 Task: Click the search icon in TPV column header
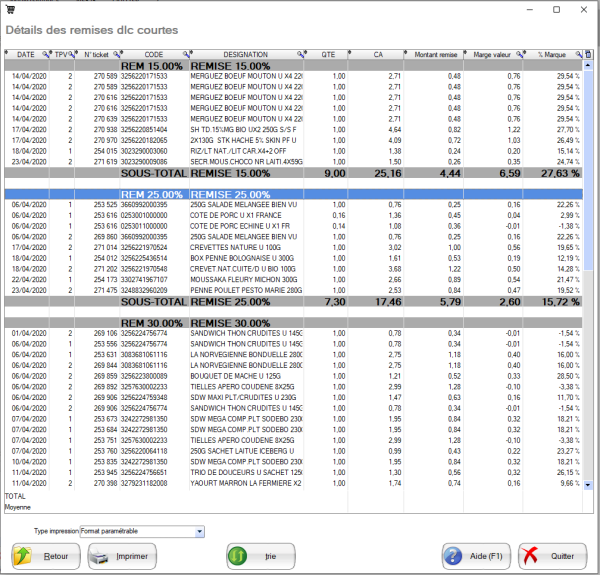point(71,54)
